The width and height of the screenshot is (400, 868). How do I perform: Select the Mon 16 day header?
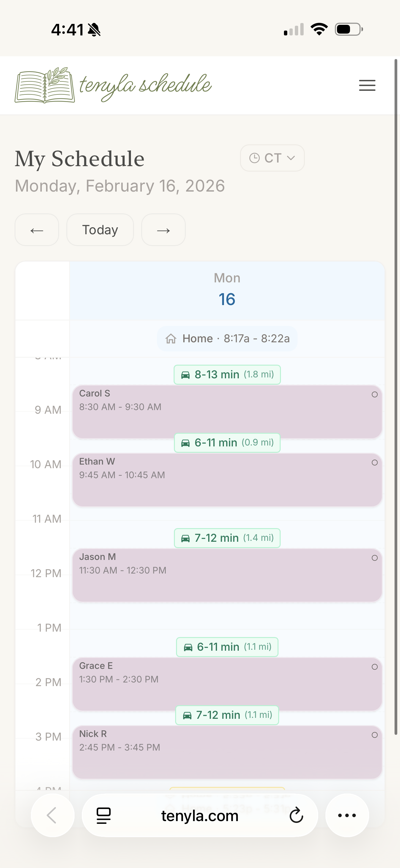pyautogui.click(x=227, y=289)
